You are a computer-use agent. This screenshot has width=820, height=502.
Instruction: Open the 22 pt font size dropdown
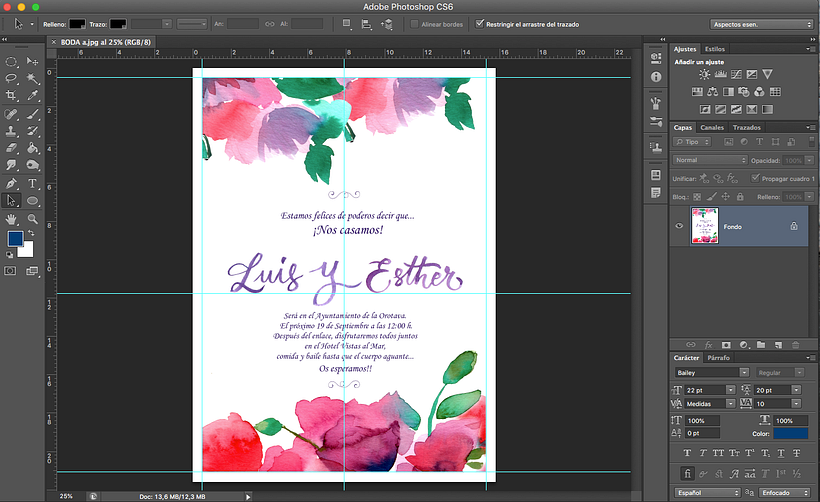click(730, 390)
